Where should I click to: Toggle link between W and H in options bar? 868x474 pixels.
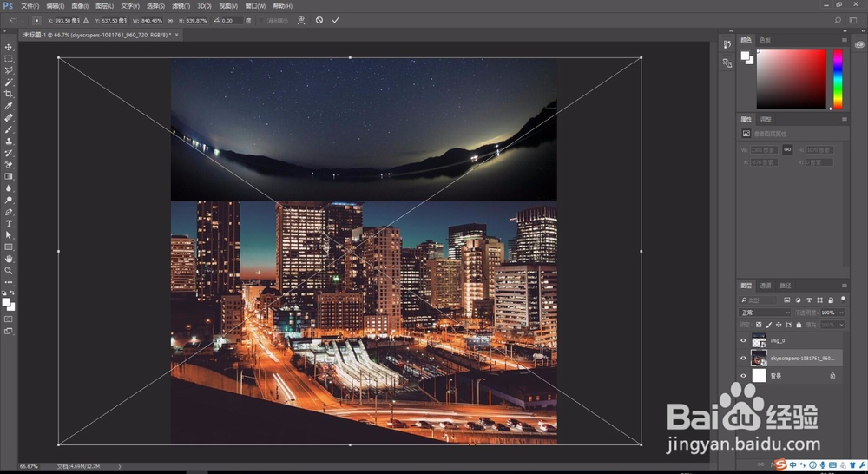pos(170,21)
